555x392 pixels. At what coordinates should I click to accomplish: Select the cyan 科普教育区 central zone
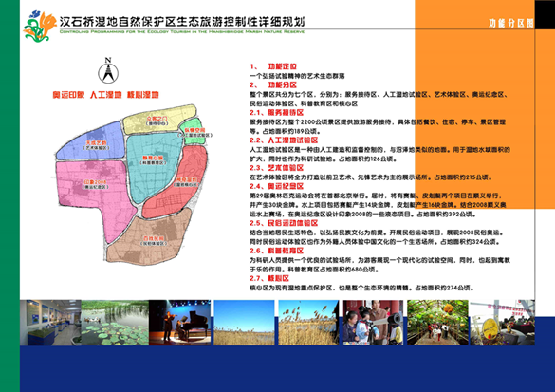154,164
